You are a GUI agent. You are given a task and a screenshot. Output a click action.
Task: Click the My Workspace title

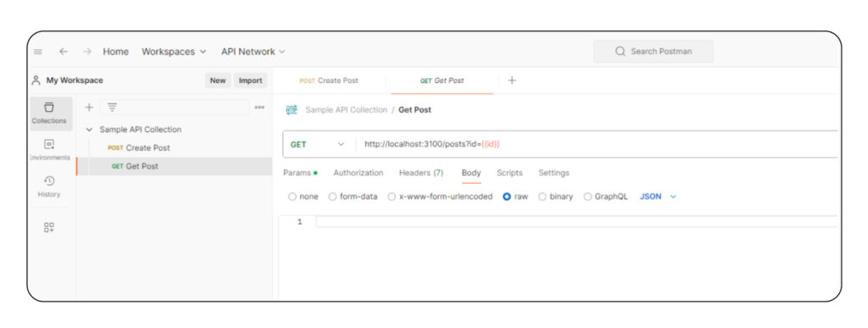point(75,81)
